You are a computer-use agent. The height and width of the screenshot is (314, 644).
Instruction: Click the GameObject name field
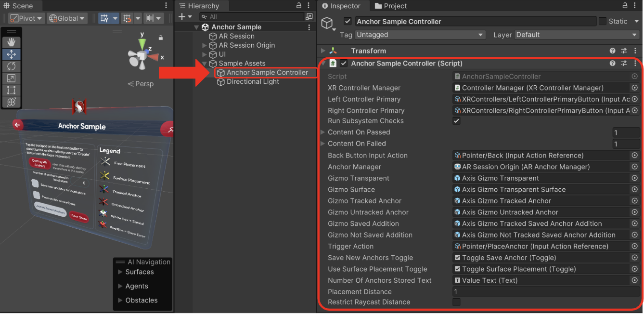point(475,22)
